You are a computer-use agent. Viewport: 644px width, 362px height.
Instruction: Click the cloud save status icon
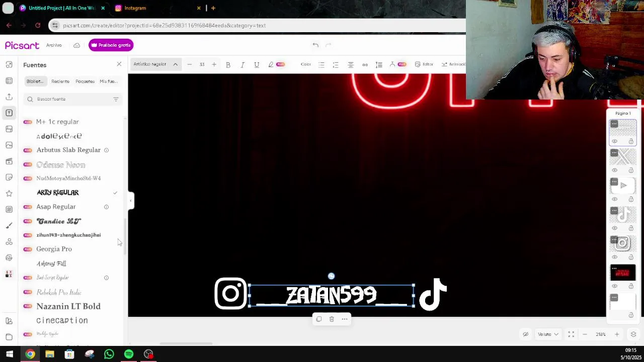click(x=76, y=45)
